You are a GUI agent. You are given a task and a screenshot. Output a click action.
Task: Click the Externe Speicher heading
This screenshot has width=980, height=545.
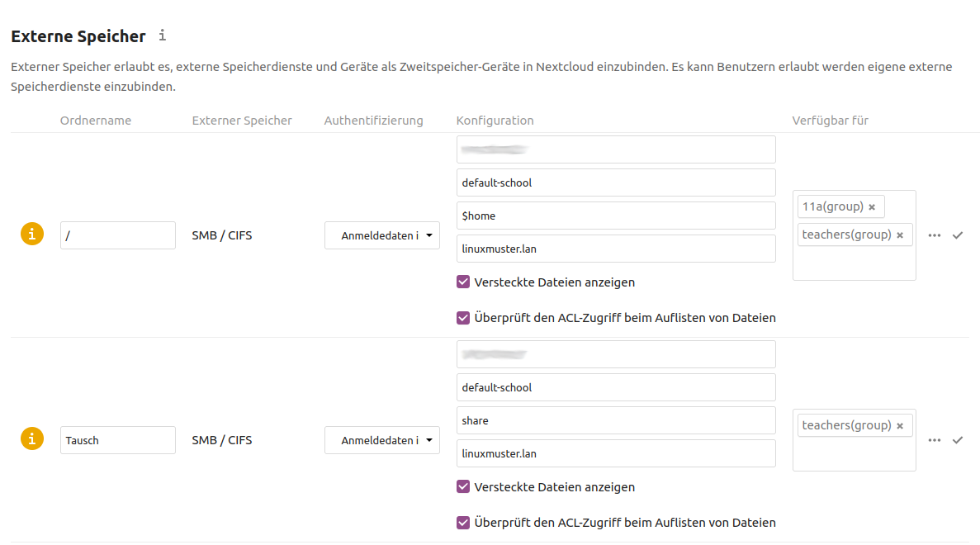(78, 36)
